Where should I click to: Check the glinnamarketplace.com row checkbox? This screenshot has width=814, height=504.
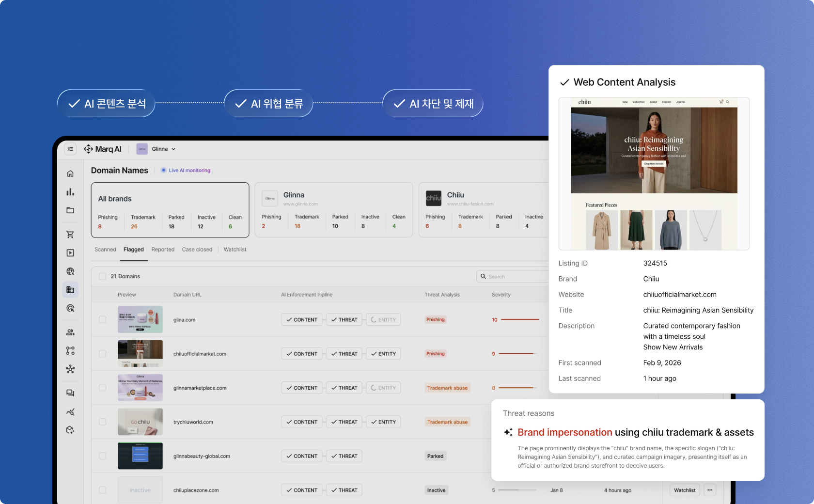[x=102, y=388]
